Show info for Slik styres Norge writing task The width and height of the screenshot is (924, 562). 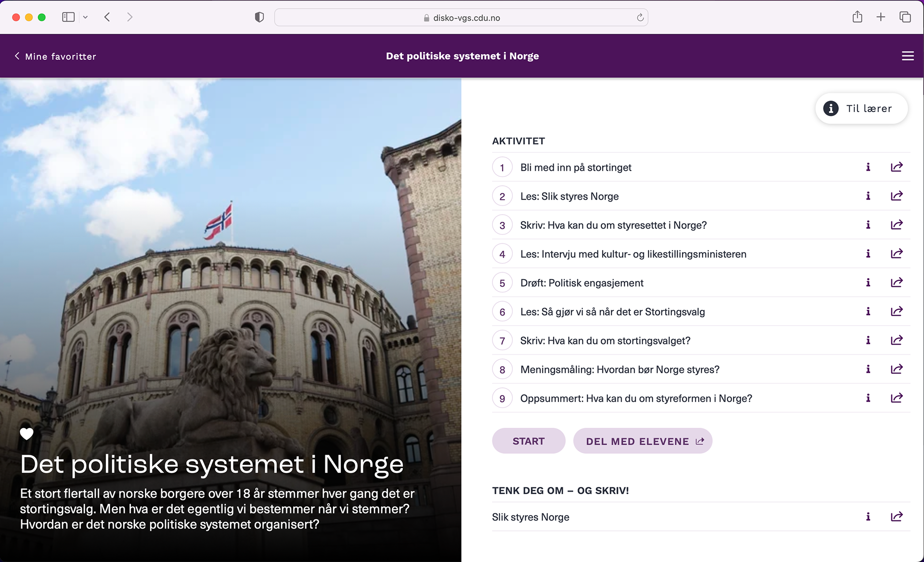click(x=868, y=517)
